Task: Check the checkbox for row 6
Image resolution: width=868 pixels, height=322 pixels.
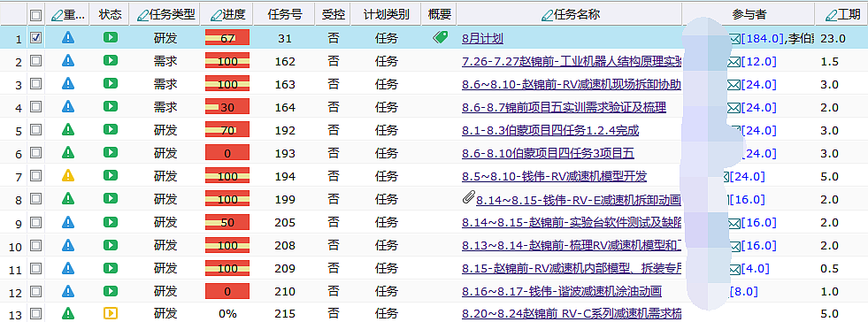Action: [36, 153]
